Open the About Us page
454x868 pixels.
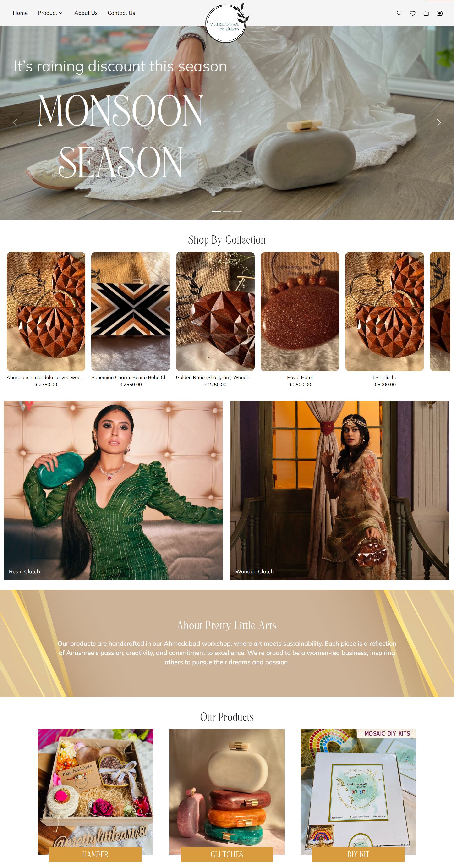[x=86, y=13]
